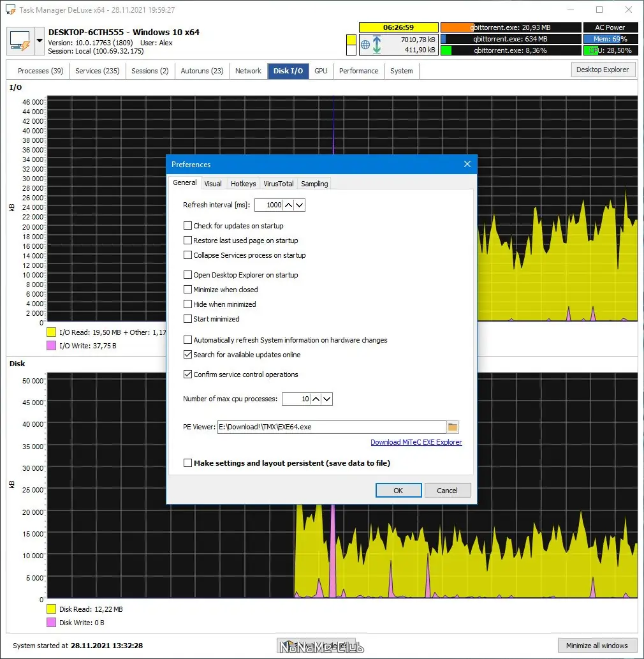
Task: Click yellow indicator square in header
Action: [x=351, y=40]
